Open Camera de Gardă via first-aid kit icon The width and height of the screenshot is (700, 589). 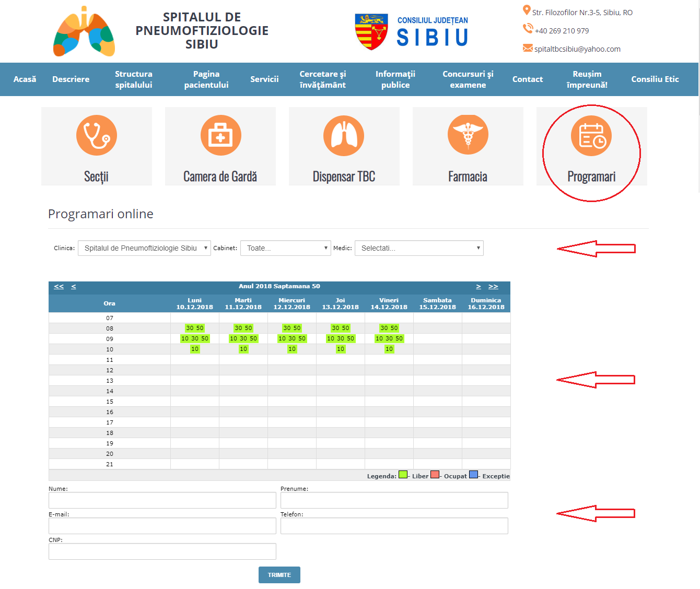point(220,135)
